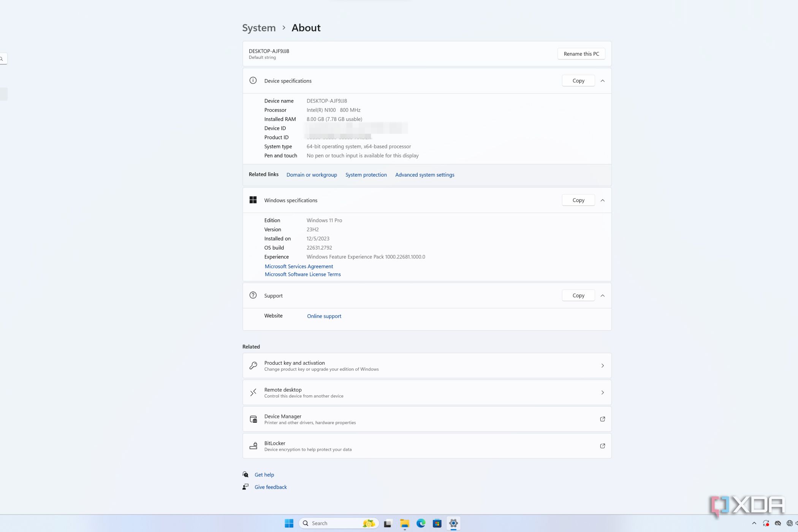Click the Windows specifications logo icon
Image resolution: width=798 pixels, height=532 pixels.
click(x=253, y=200)
